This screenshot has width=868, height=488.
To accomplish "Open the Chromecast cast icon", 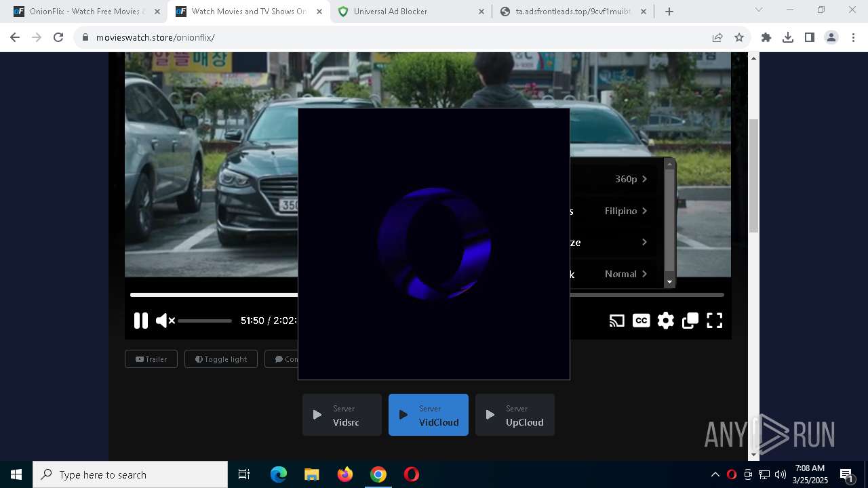I will coord(616,321).
